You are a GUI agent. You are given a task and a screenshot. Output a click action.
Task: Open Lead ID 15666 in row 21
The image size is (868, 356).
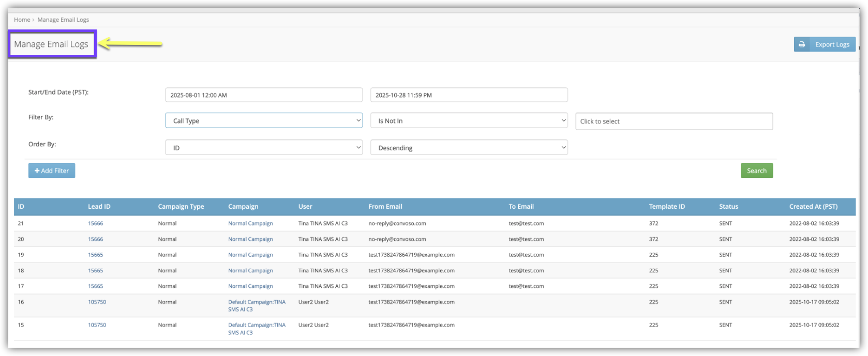[95, 224]
